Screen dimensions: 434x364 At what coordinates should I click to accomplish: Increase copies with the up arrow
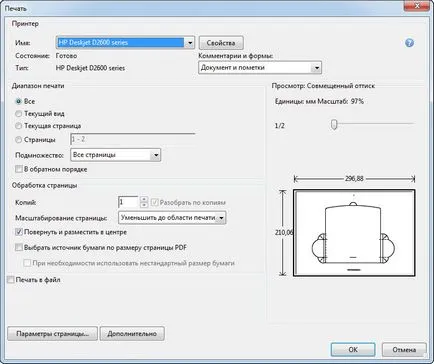pyautogui.click(x=144, y=199)
